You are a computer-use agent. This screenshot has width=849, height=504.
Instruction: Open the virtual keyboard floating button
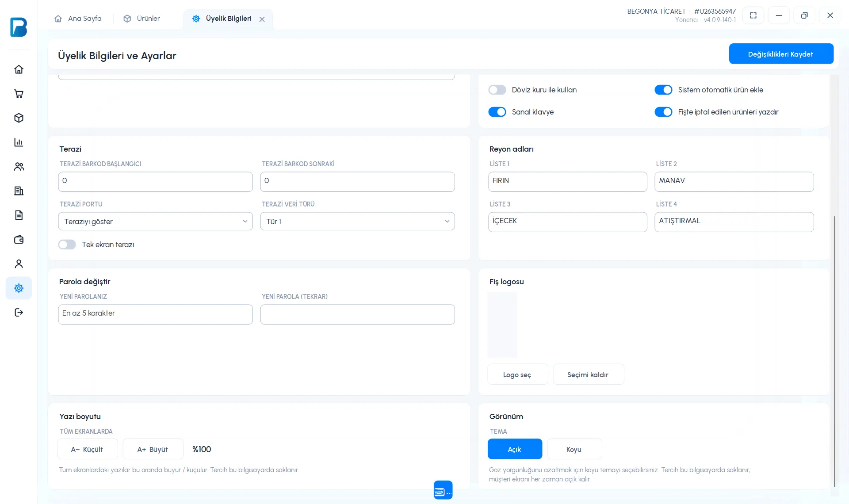click(443, 490)
